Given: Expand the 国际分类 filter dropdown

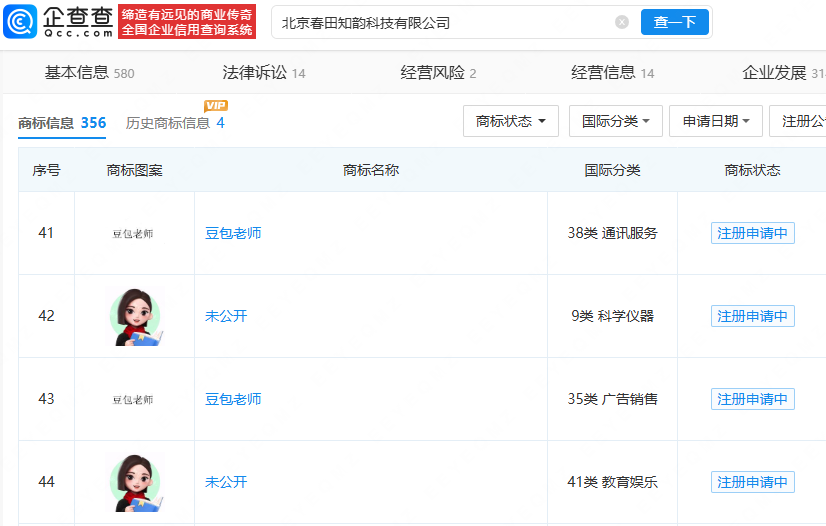Looking at the screenshot, I should pyautogui.click(x=615, y=121).
